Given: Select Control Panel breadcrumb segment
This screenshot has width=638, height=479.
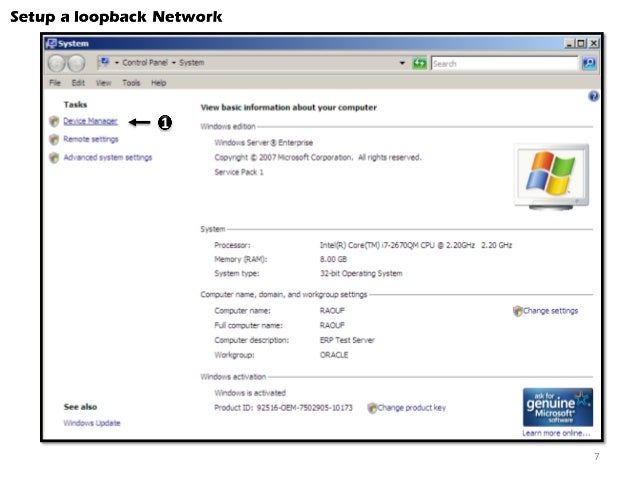Looking at the screenshot, I should coord(145,63).
